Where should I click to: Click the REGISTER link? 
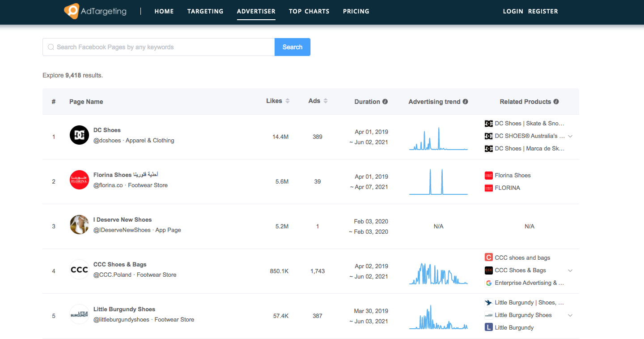click(543, 11)
